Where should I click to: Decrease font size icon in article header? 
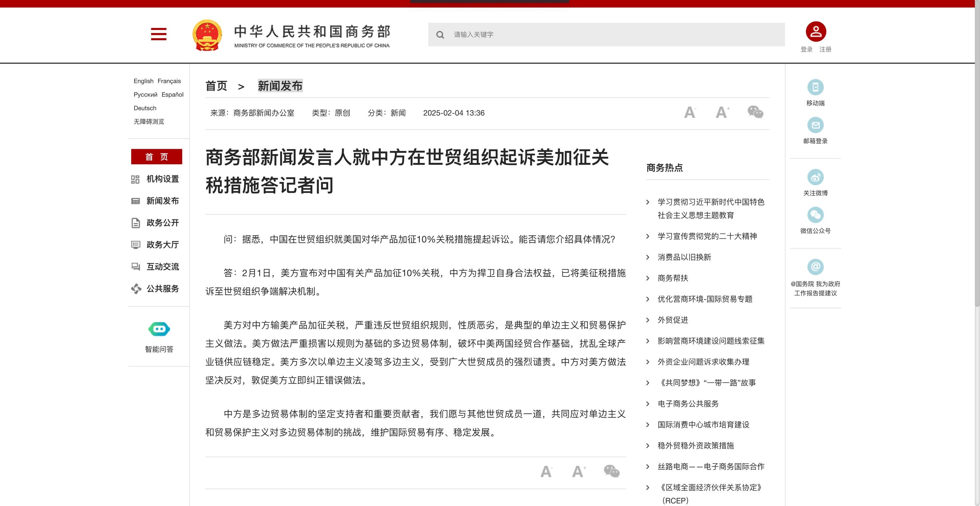690,112
